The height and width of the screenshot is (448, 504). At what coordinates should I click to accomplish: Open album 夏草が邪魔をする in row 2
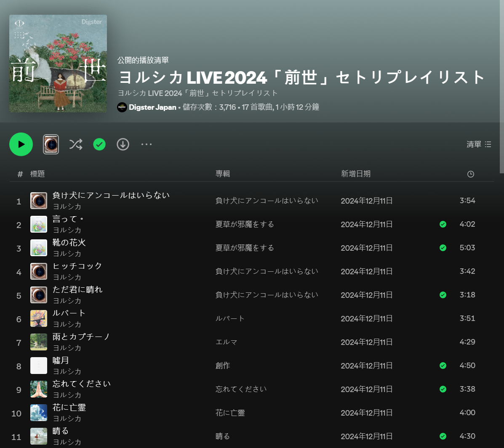(245, 224)
